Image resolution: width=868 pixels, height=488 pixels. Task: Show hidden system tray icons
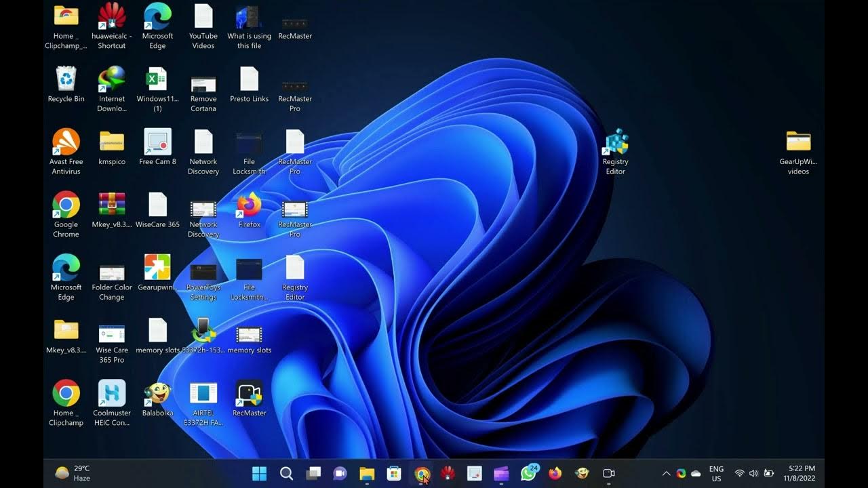click(666, 473)
